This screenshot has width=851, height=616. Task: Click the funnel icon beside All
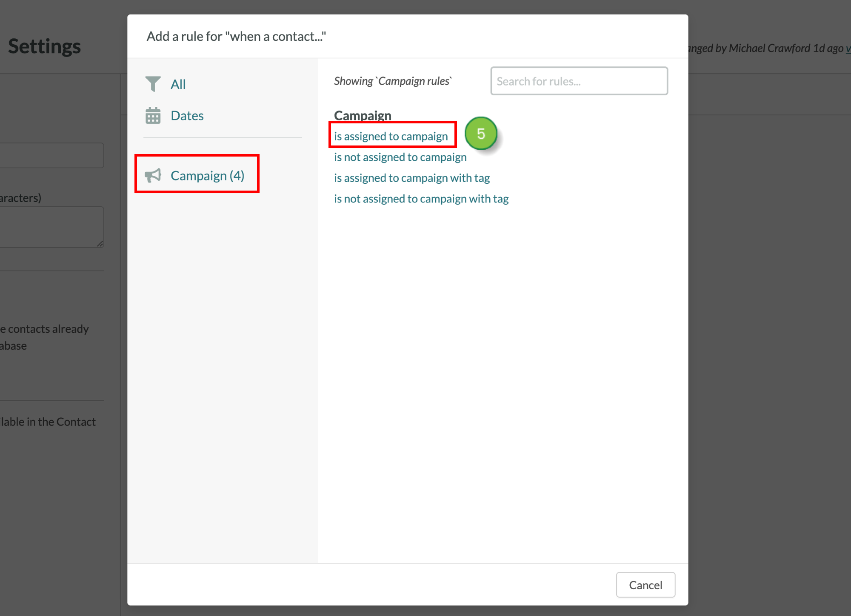153,84
